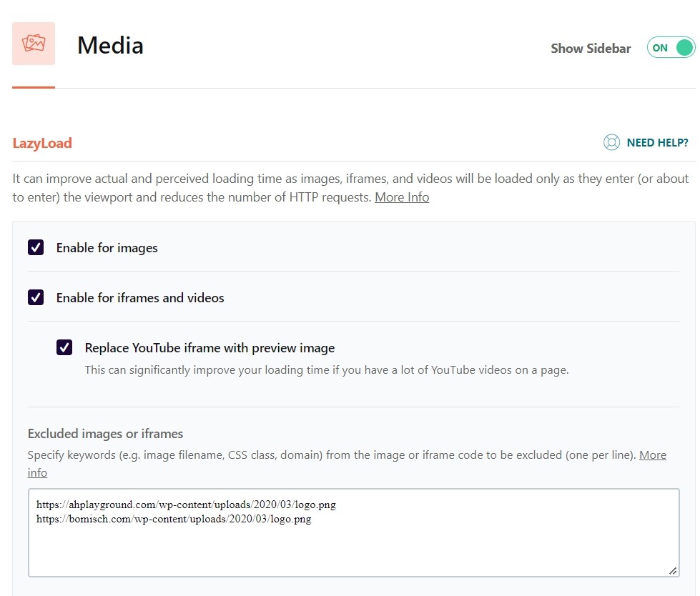
Task: Open More Info link in LazyLoad description
Action: (402, 197)
